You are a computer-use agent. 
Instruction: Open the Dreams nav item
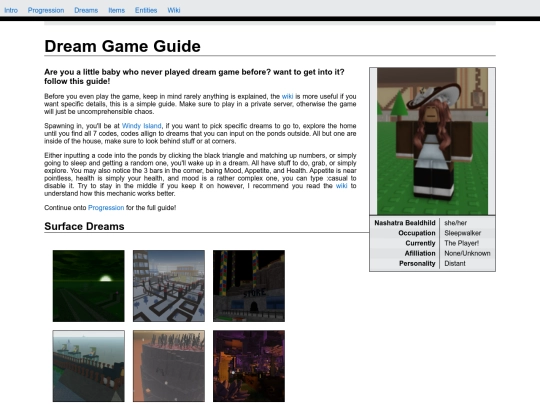click(x=86, y=10)
